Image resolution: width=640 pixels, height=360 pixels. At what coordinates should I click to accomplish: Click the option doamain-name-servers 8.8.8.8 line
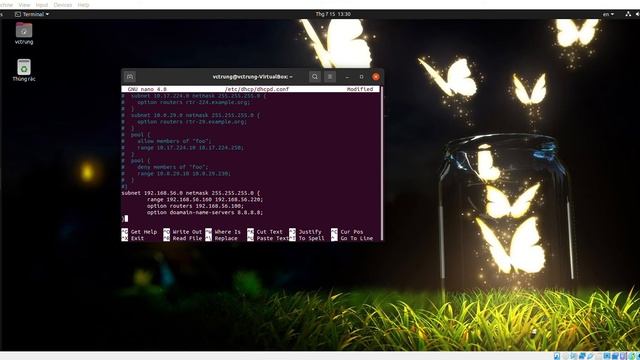click(x=205, y=213)
